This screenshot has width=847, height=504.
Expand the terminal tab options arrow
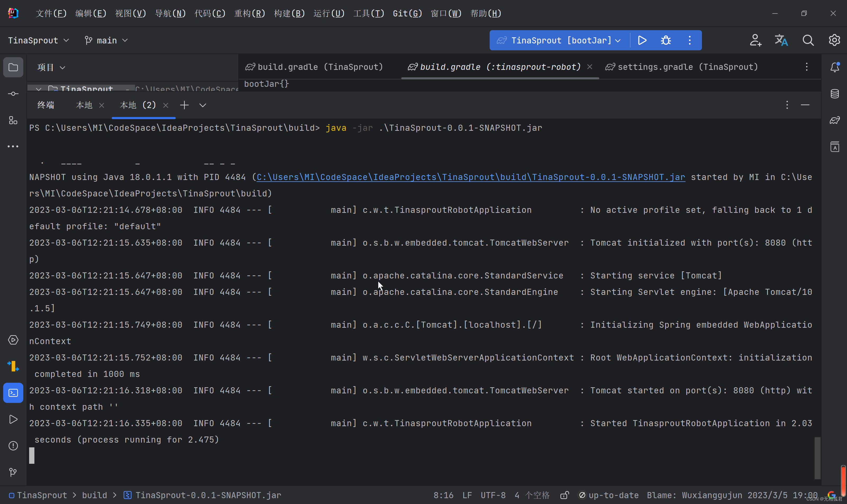coord(203,105)
